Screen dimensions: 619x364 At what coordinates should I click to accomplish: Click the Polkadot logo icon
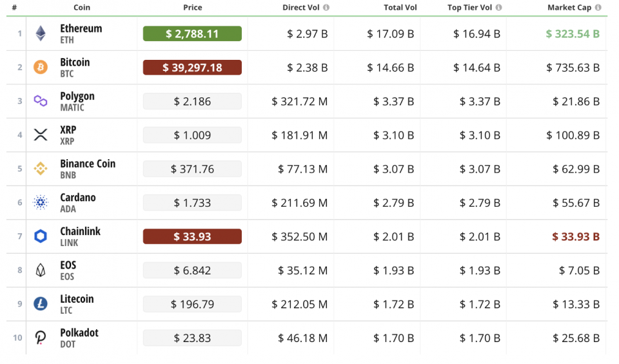(x=41, y=338)
